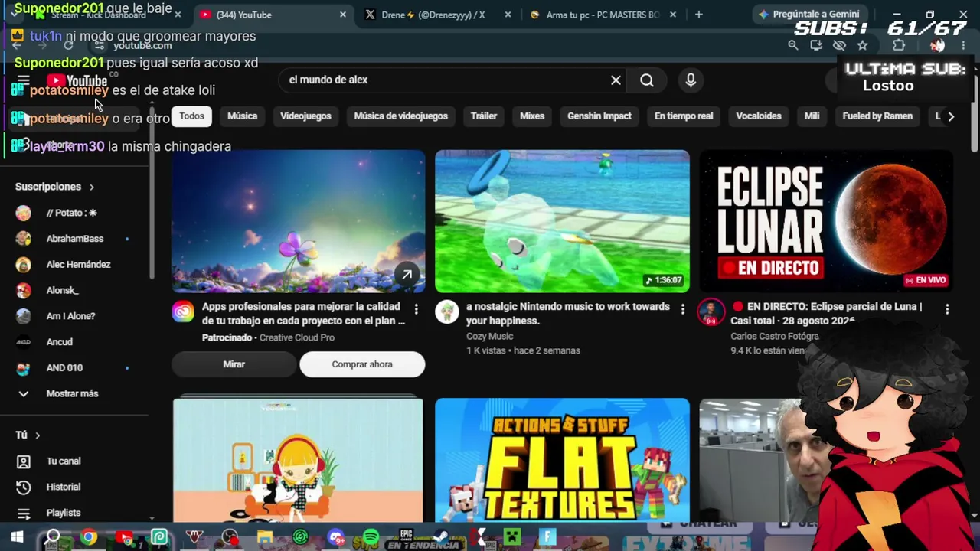This screenshot has width=980, height=551.
Task: Select the Videojuegos filter chip
Action: [305, 116]
